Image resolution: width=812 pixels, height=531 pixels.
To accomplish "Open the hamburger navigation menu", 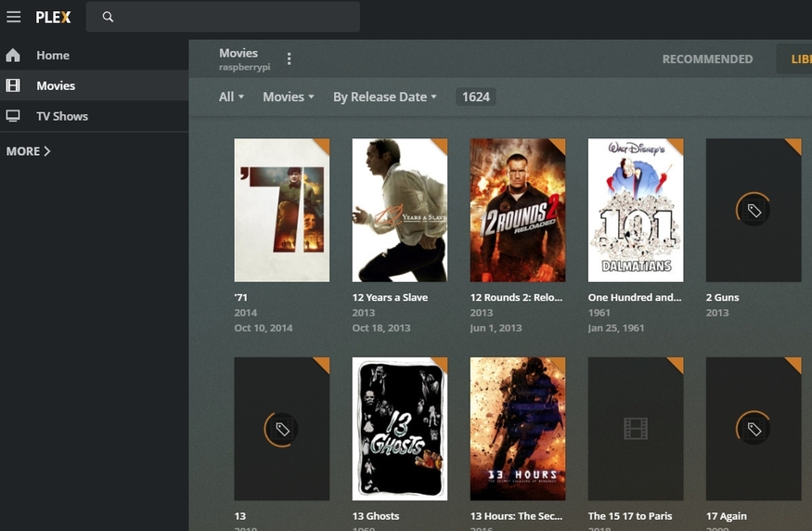I will tap(14, 17).
